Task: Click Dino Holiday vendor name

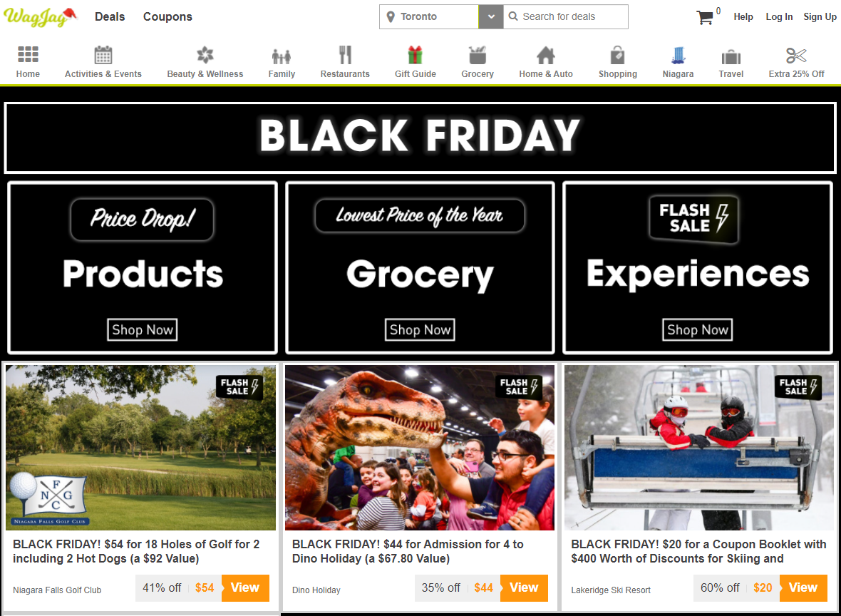Action: 316,590
